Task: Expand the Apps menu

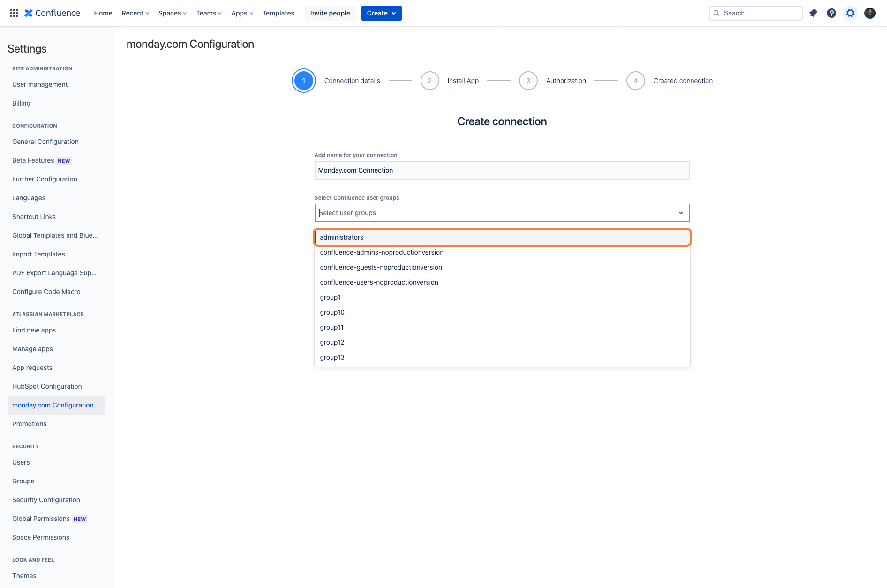Action: click(242, 13)
